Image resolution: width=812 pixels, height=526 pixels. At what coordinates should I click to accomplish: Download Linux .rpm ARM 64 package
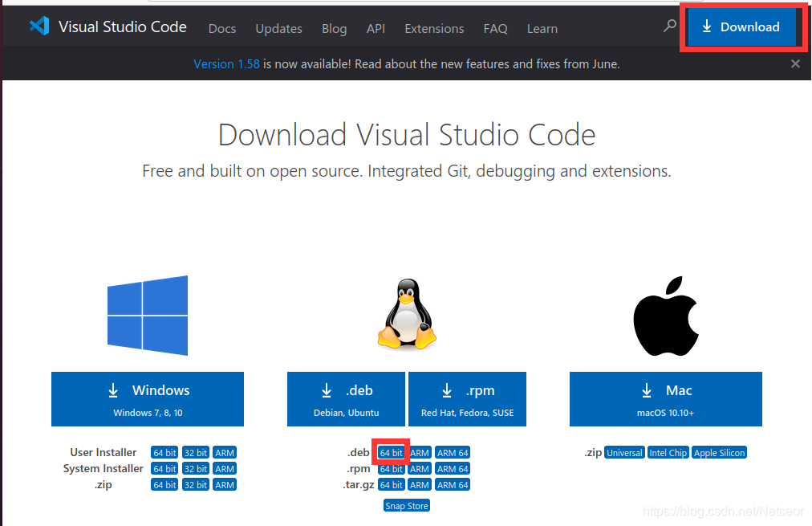[453, 468]
